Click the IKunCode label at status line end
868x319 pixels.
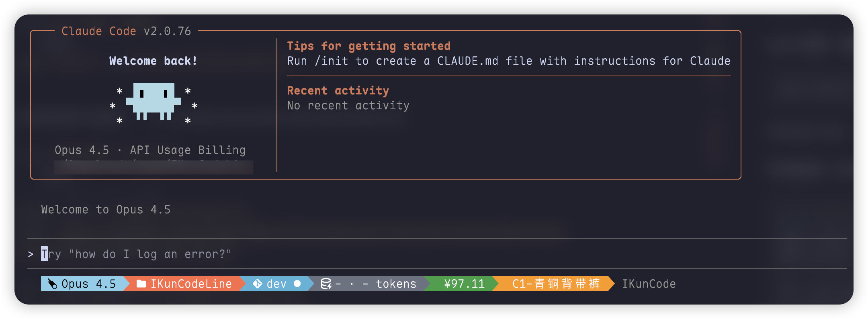[649, 284]
